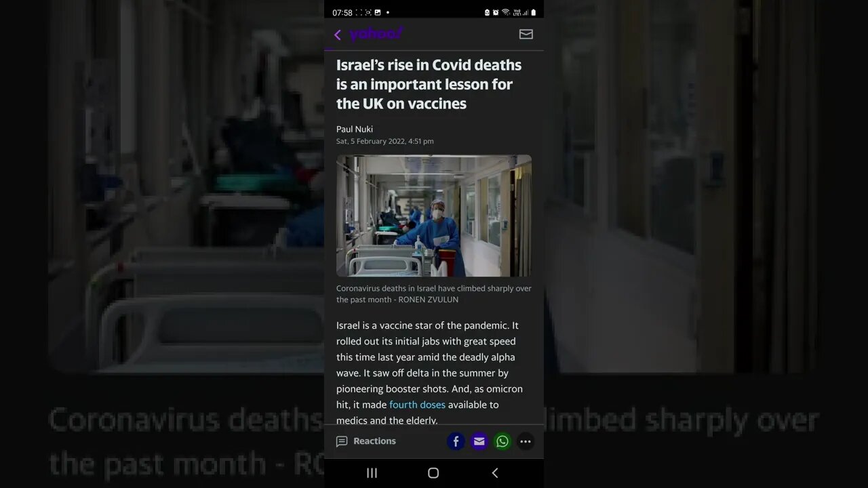Tap the purple back arrow
The height and width of the screenshot is (488, 868).
pos(338,35)
